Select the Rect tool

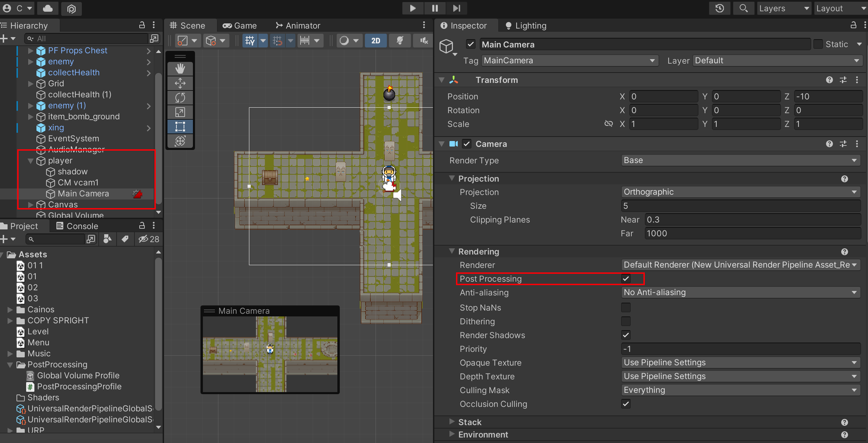[181, 127]
